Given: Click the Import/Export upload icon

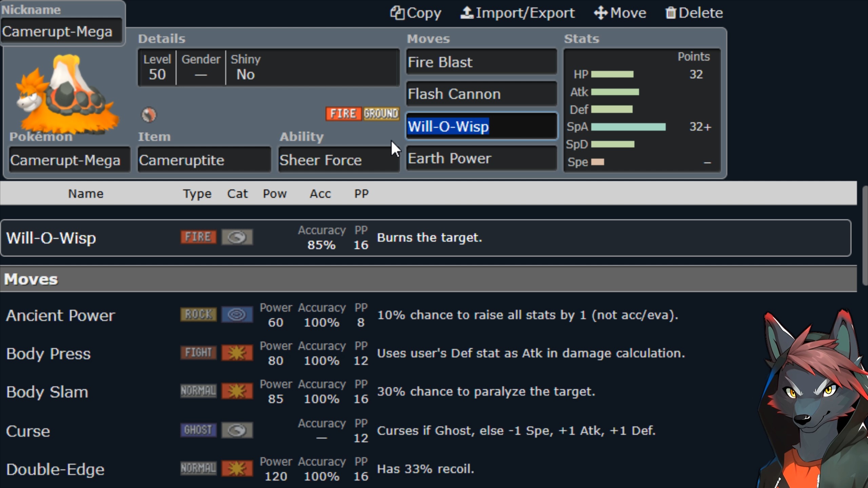Looking at the screenshot, I should (x=467, y=13).
